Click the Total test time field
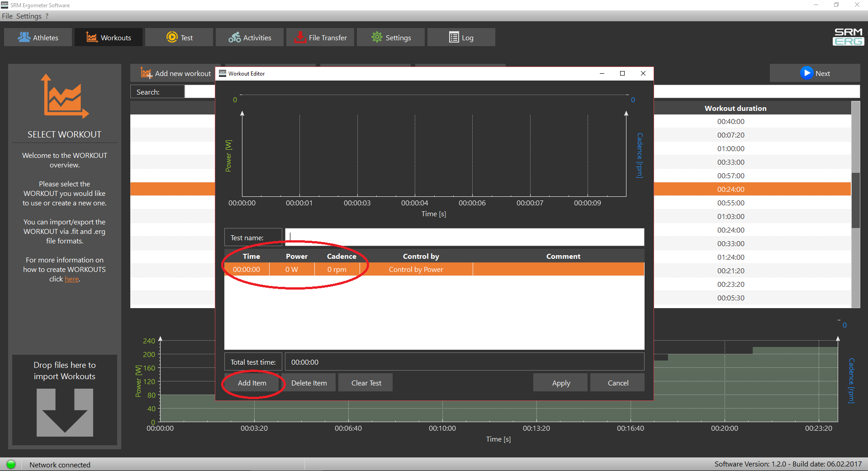 point(465,362)
